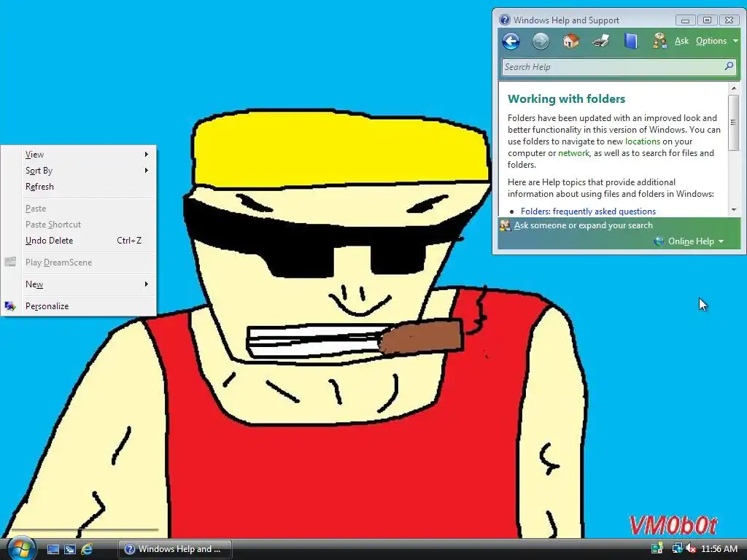Minimize the Windows Help and Support window

(x=685, y=20)
